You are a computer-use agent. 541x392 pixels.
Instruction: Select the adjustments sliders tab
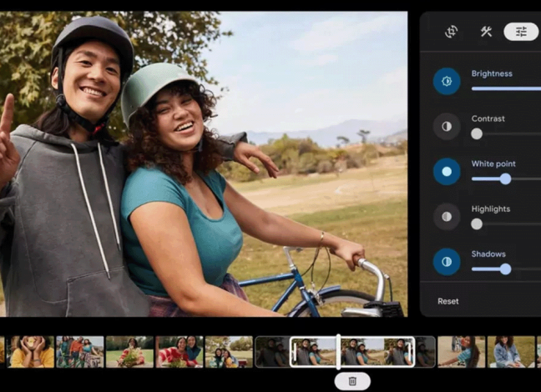pos(521,32)
